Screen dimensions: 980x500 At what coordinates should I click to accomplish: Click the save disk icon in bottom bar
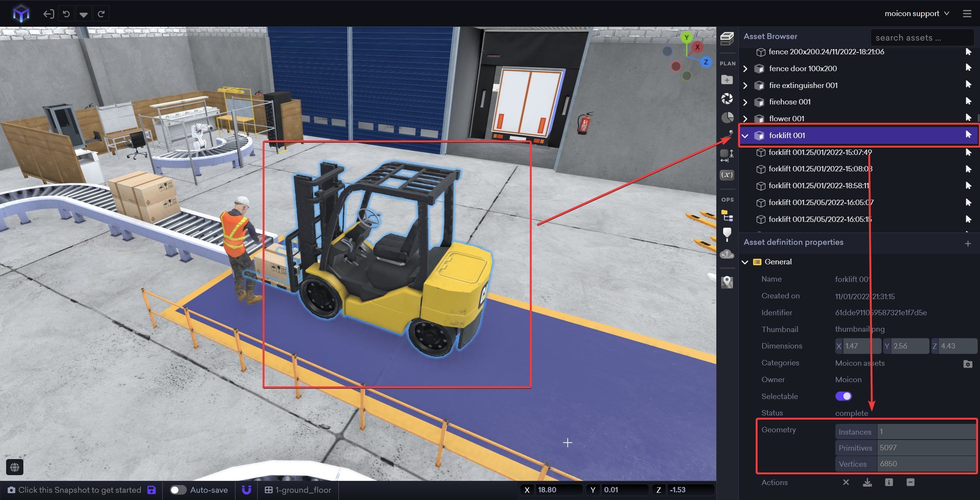152,490
